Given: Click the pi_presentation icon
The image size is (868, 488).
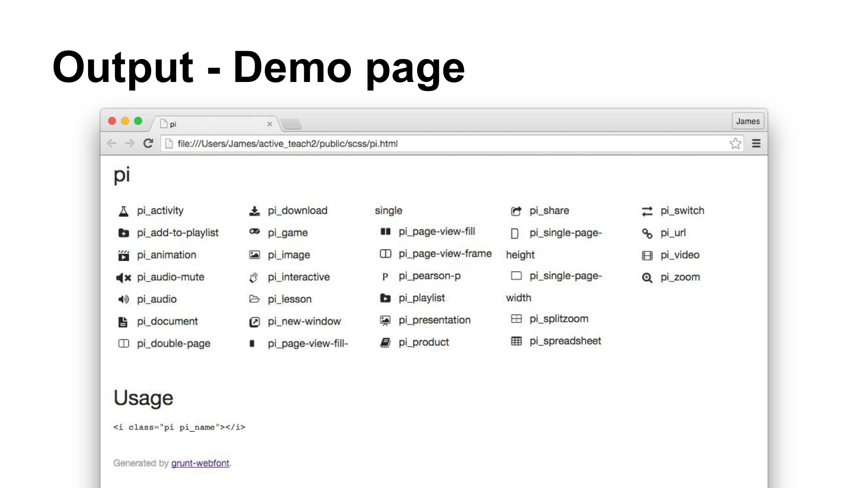Looking at the screenshot, I should (385, 321).
